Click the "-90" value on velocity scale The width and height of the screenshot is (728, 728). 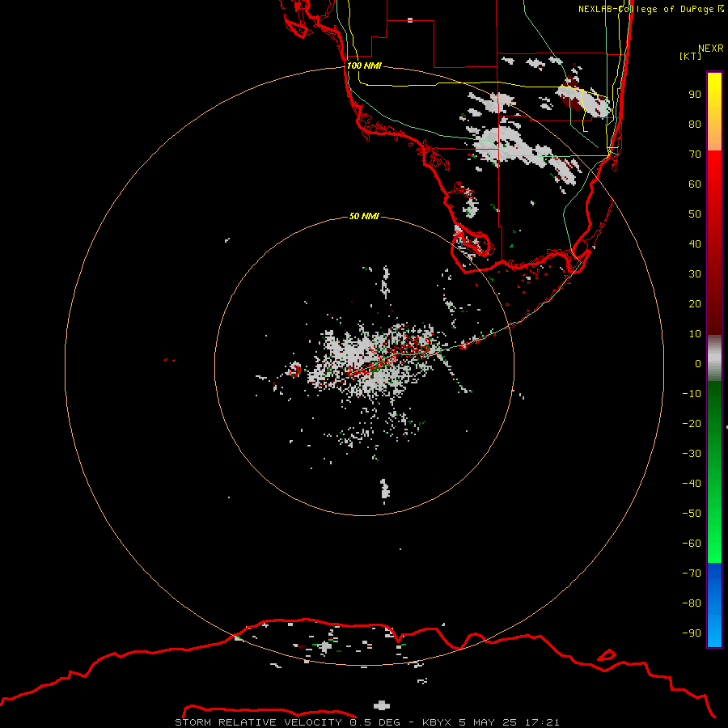tap(692, 633)
